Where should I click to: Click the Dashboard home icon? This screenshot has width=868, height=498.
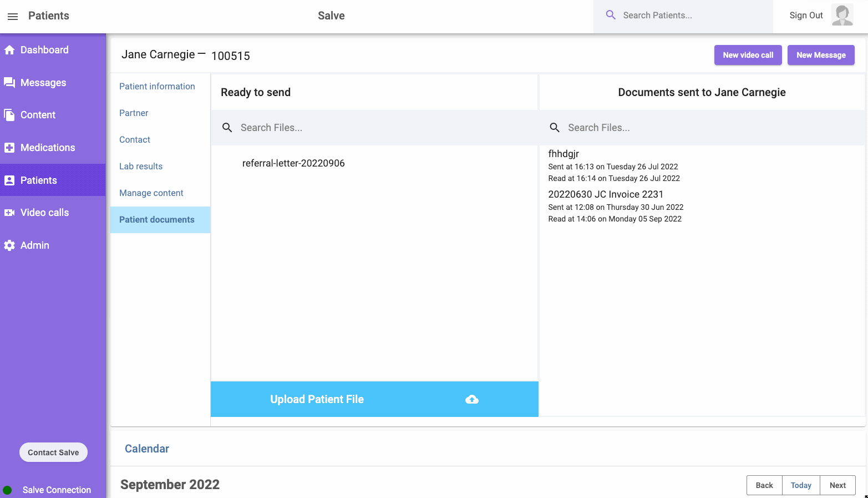(x=9, y=50)
